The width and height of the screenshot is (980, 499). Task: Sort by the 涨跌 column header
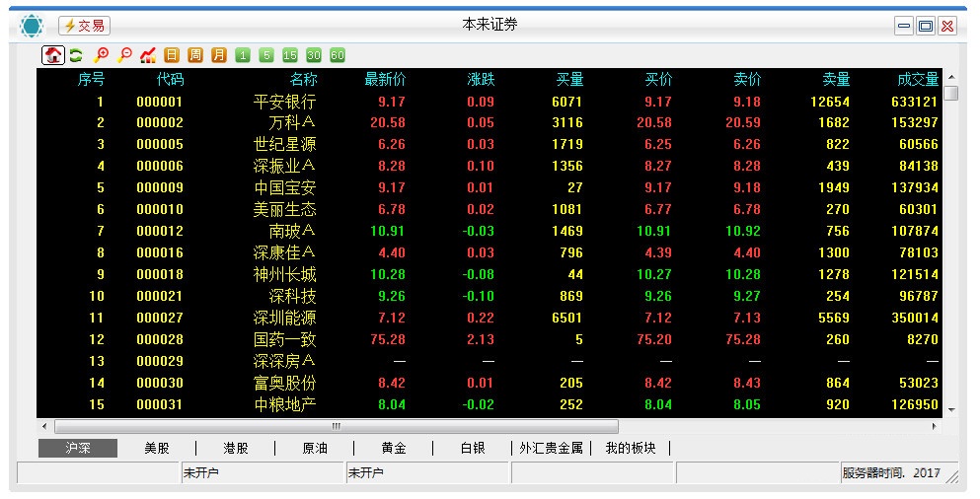[x=482, y=79]
